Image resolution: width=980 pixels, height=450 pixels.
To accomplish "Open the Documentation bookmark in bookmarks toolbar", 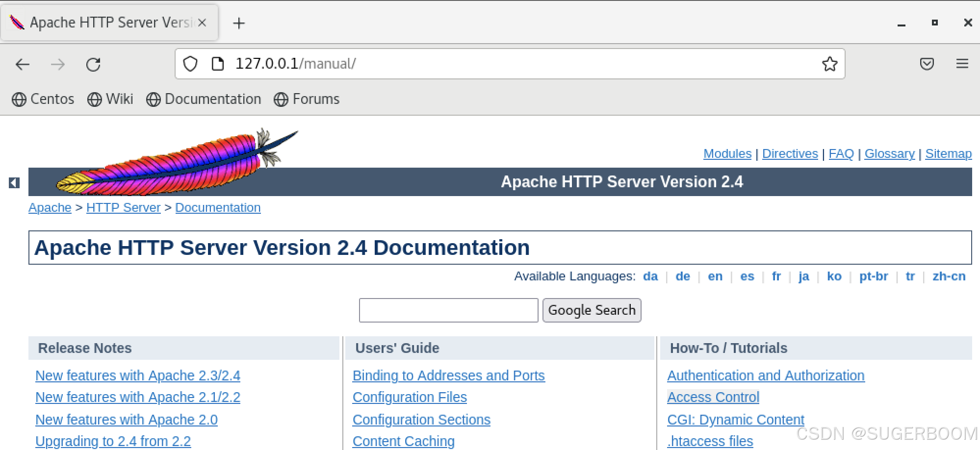I will (204, 99).
